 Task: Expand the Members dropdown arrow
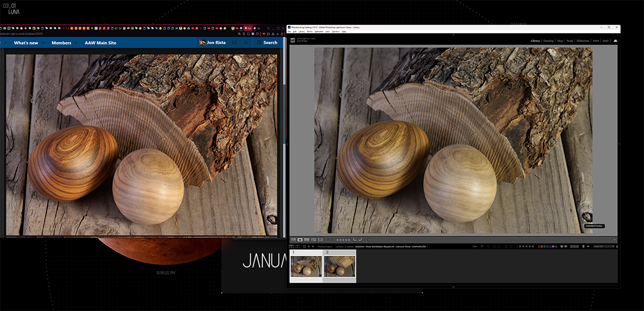tap(75, 42)
